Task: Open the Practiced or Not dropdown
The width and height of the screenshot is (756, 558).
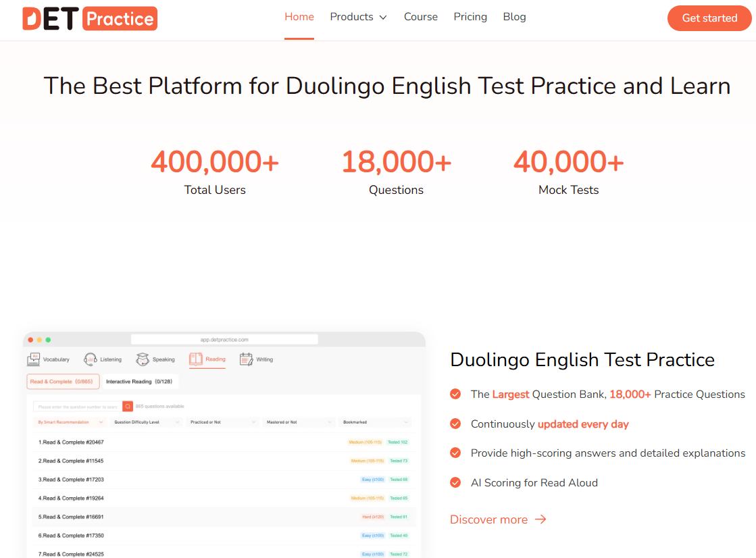Action: tap(223, 422)
